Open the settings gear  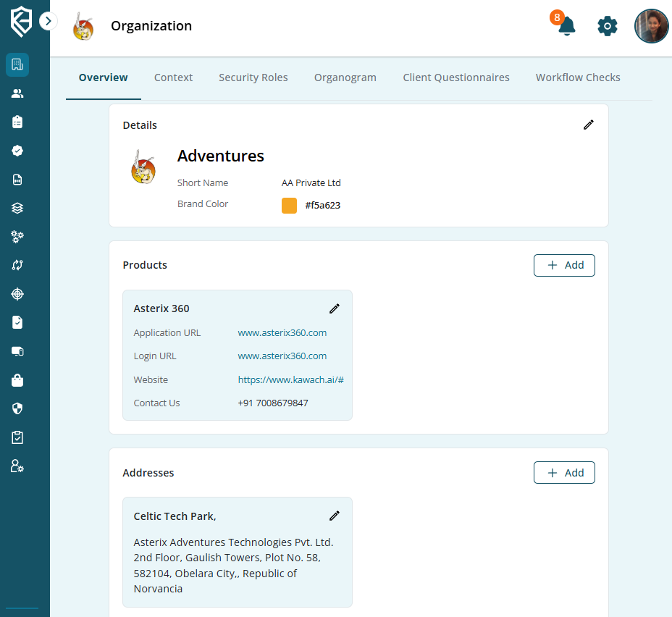click(x=607, y=26)
